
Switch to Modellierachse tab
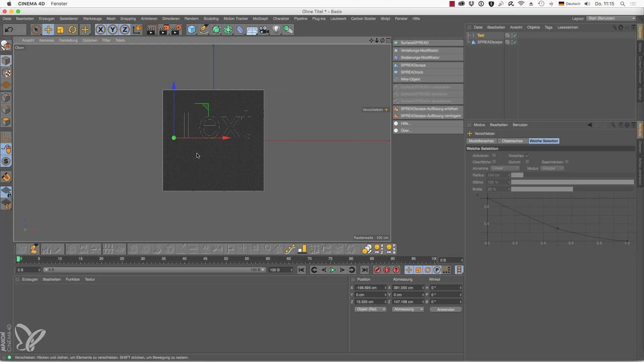point(481,141)
